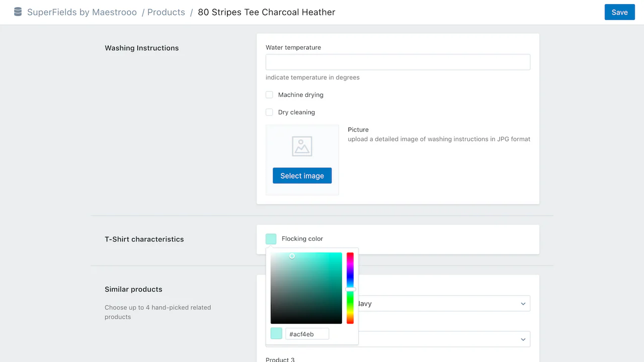Click the image placeholder icon in Picture box
The image size is (644, 362).
pos(302,146)
